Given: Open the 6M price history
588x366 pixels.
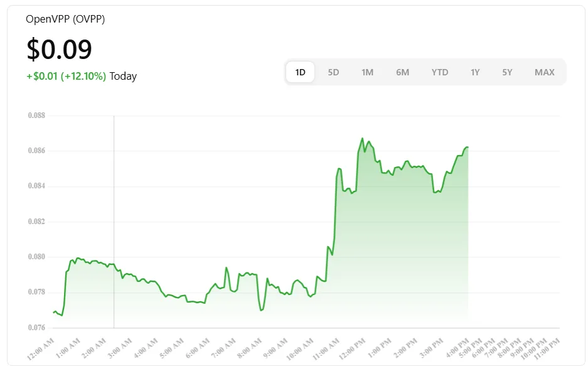Looking at the screenshot, I should tap(402, 72).
